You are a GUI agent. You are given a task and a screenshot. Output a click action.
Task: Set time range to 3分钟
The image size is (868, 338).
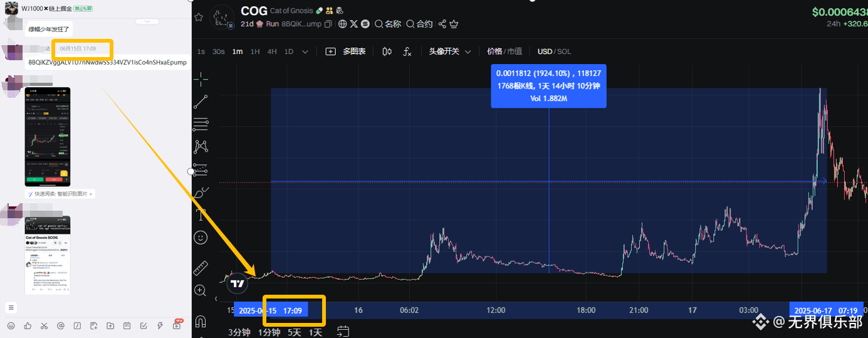click(x=239, y=332)
